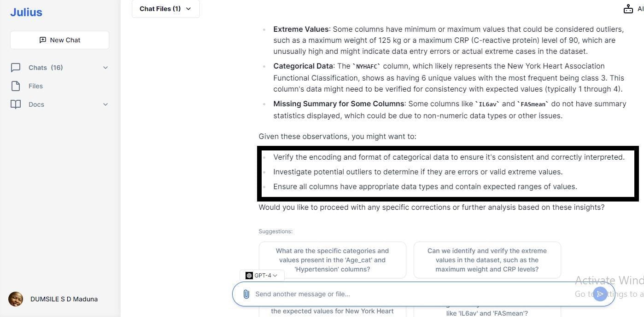The width and height of the screenshot is (644, 317).
Task: Click the AI robot icon at top right
Action: [628, 9]
